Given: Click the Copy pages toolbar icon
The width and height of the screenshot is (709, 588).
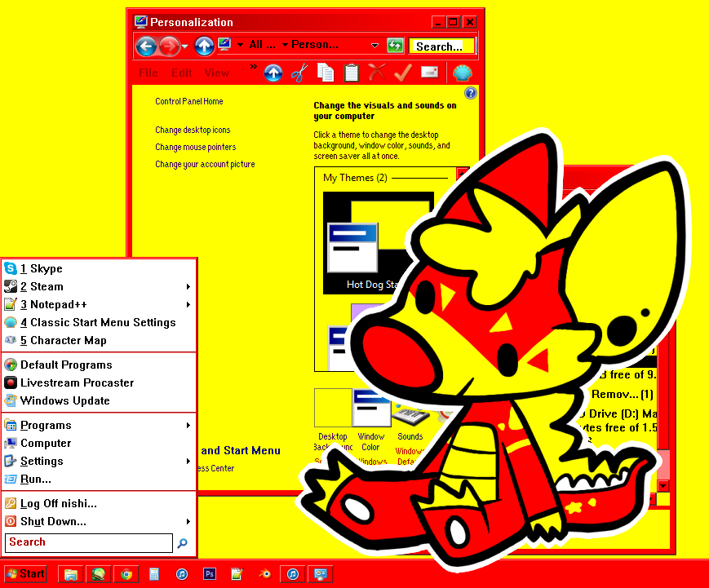Looking at the screenshot, I should click(326, 73).
